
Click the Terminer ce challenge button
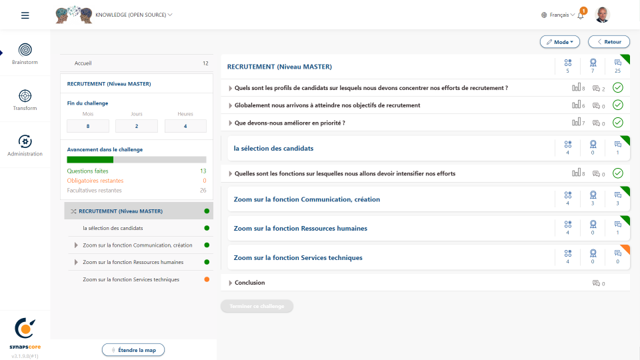coord(257,306)
